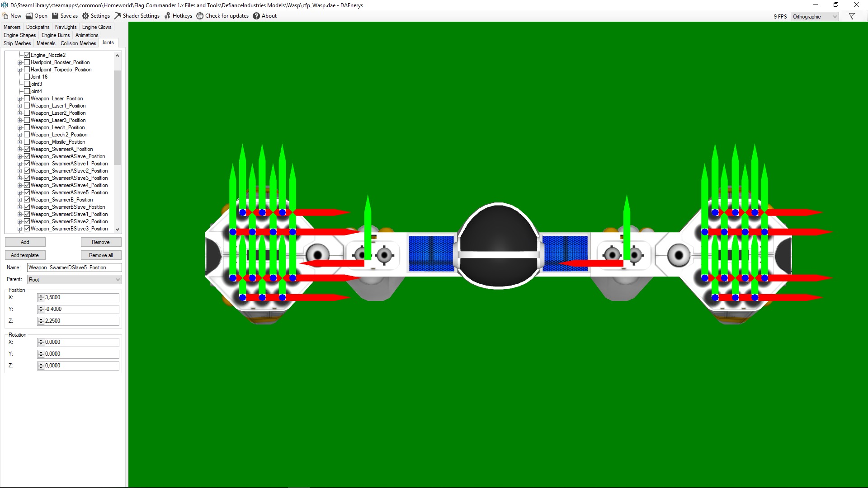
Task: Click Check for updates globe icon
Action: 200,16
